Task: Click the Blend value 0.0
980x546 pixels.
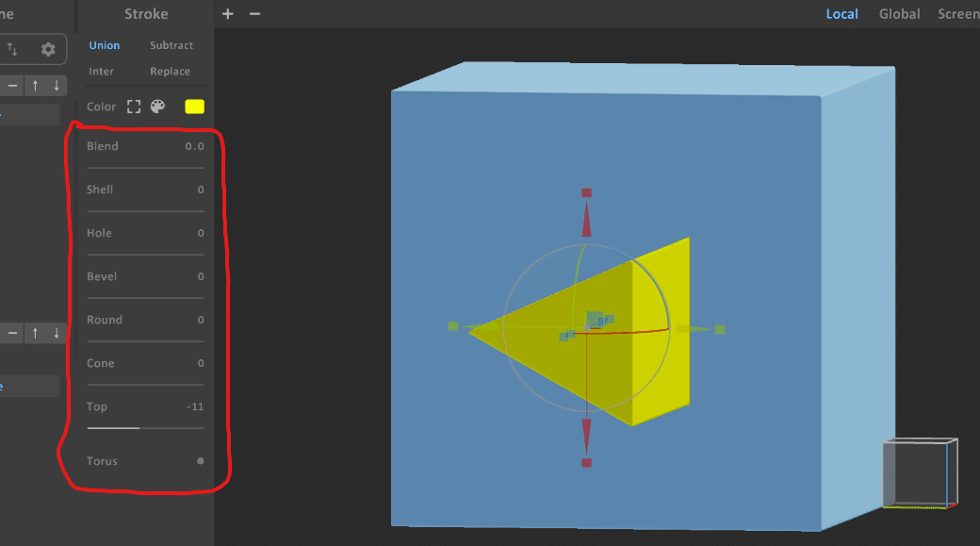Action: pyautogui.click(x=194, y=146)
